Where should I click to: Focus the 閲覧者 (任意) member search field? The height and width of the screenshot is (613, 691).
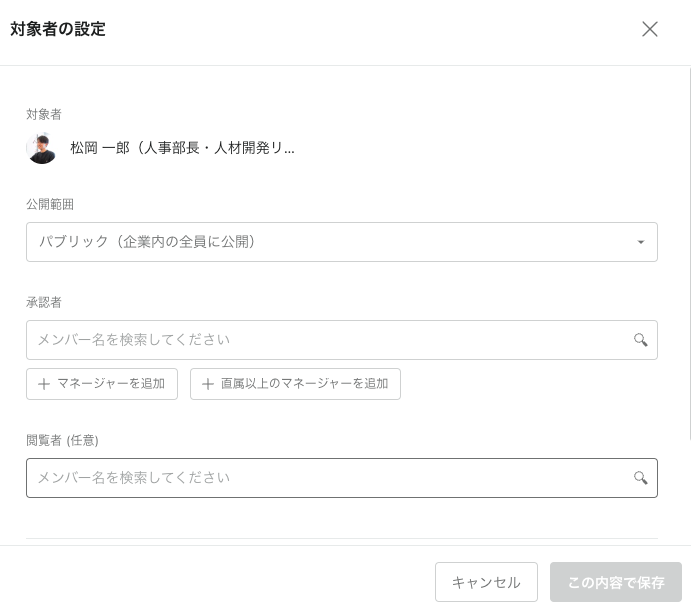[x=330, y=478]
